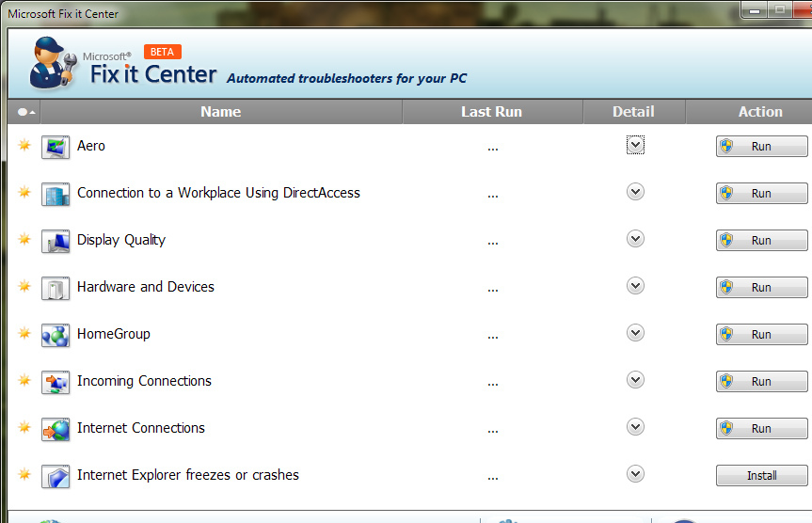This screenshot has height=523, width=812.
Task: Install the Internet Explorer freezes troubleshooter
Action: click(x=762, y=475)
